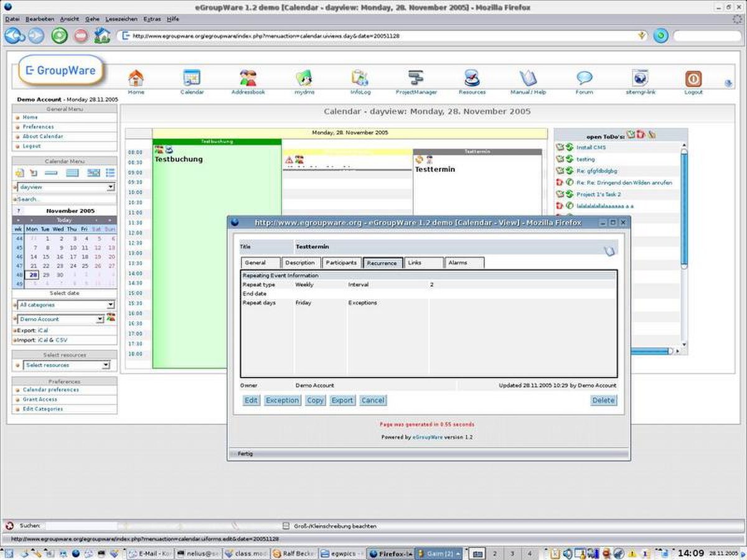Toggle Groß-/Kleinschreibung beachten checkbox
Screen dimensions: 747x560
pyautogui.click(x=286, y=526)
